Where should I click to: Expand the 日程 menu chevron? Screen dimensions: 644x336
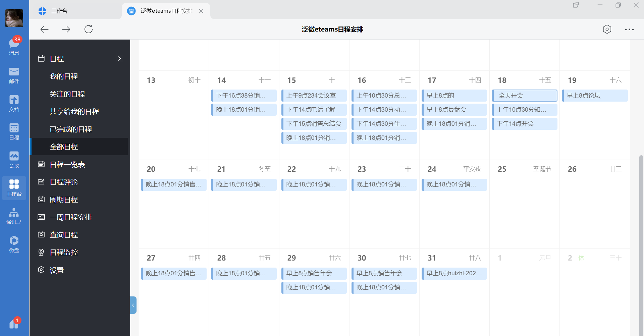119,59
